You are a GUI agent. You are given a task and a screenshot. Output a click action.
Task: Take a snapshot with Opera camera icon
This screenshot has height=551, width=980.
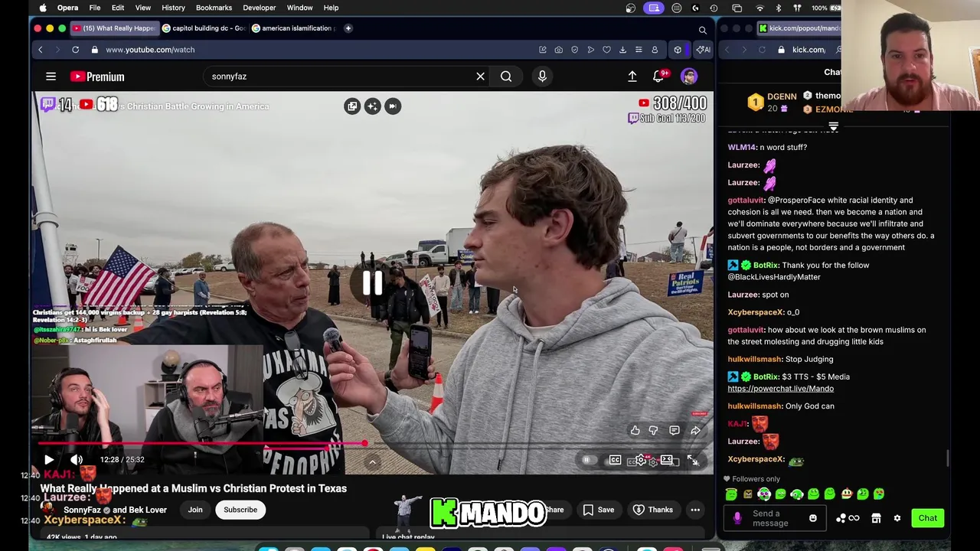tap(558, 50)
